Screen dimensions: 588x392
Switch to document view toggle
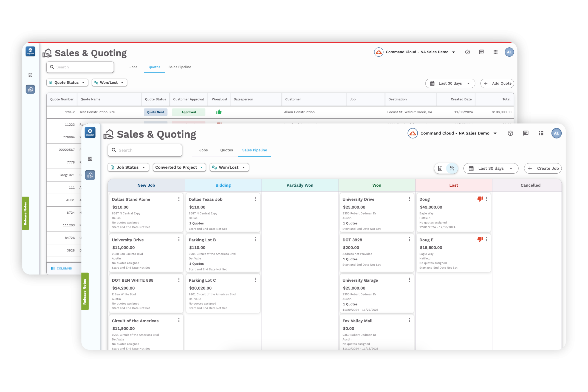(440, 168)
